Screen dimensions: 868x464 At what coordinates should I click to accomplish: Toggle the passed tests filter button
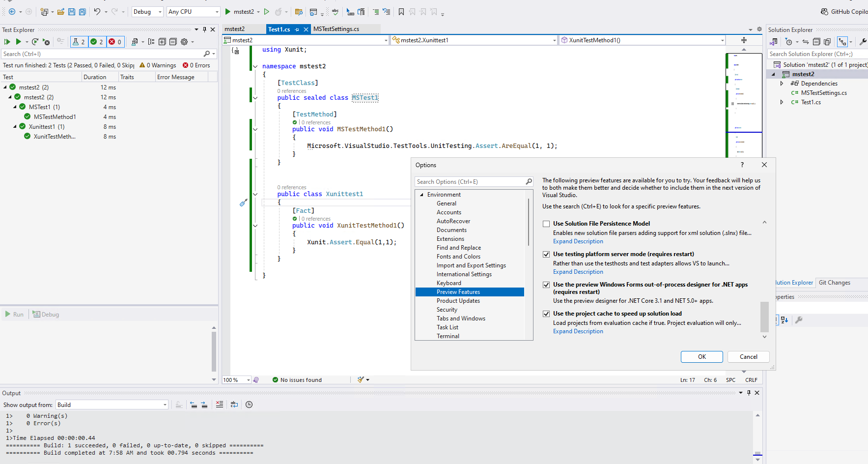97,42
